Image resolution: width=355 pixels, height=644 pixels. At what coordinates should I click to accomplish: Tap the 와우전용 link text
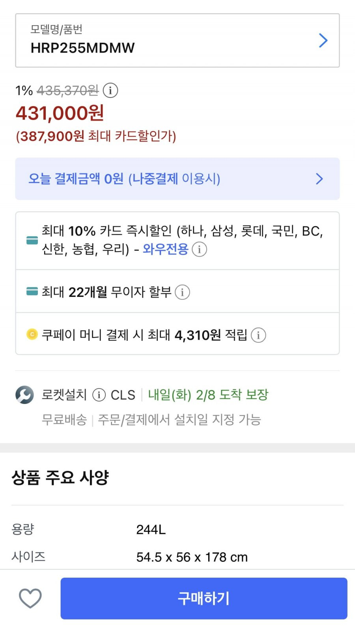(x=165, y=249)
